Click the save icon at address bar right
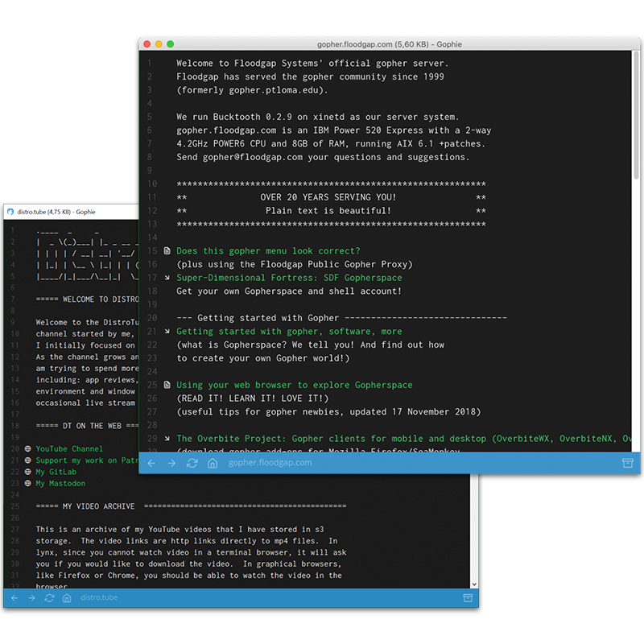Screen dimensions: 644x644 tap(627, 463)
